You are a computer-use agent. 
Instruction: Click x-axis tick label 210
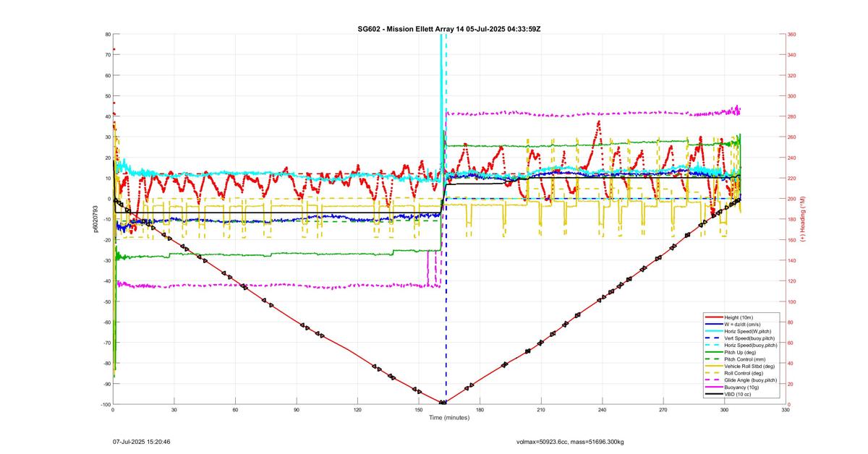(x=541, y=410)
